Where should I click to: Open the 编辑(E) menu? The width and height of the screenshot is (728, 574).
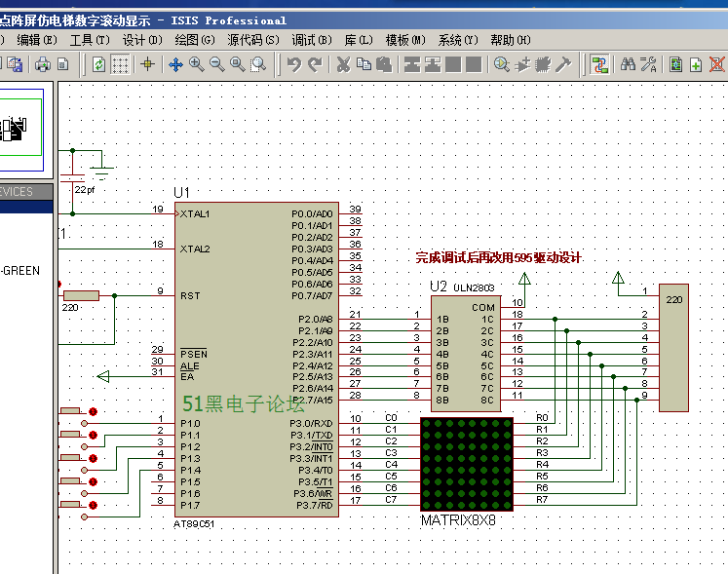37,40
